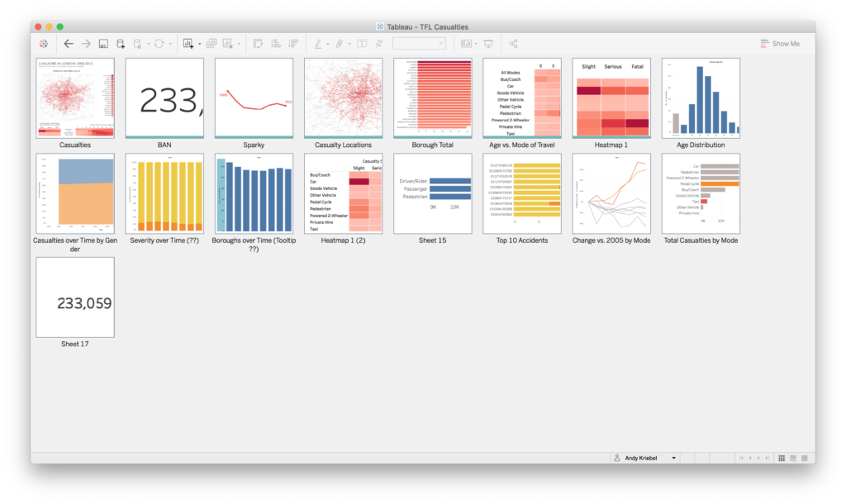Click the 'Age Distribution' name label
The height and width of the screenshot is (504, 846).
coord(701,145)
